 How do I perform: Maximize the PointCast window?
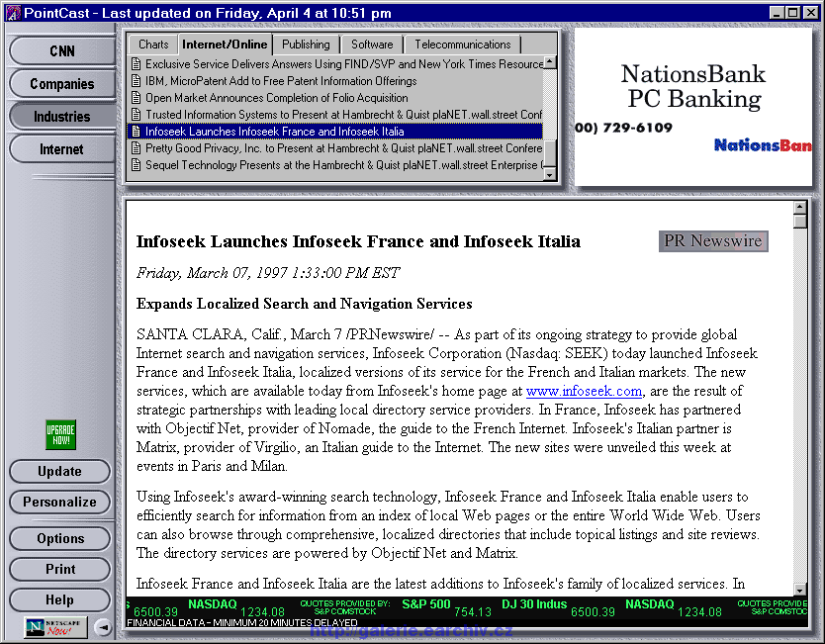click(793, 13)
